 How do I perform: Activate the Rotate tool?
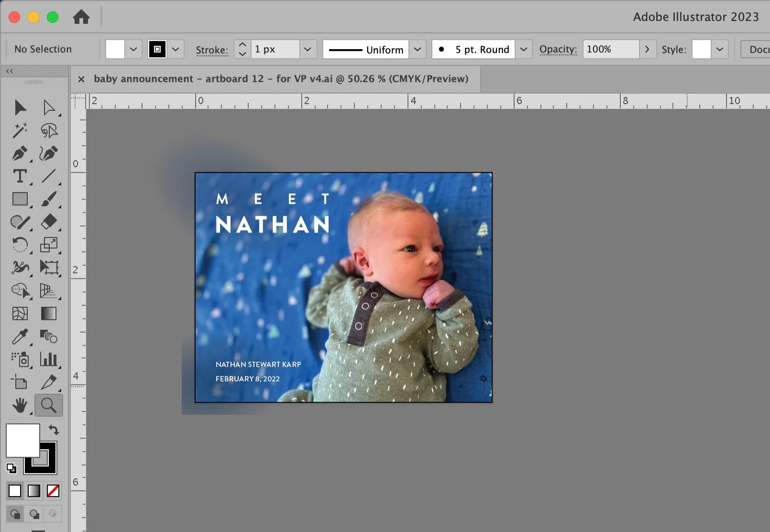pos(20,245)
